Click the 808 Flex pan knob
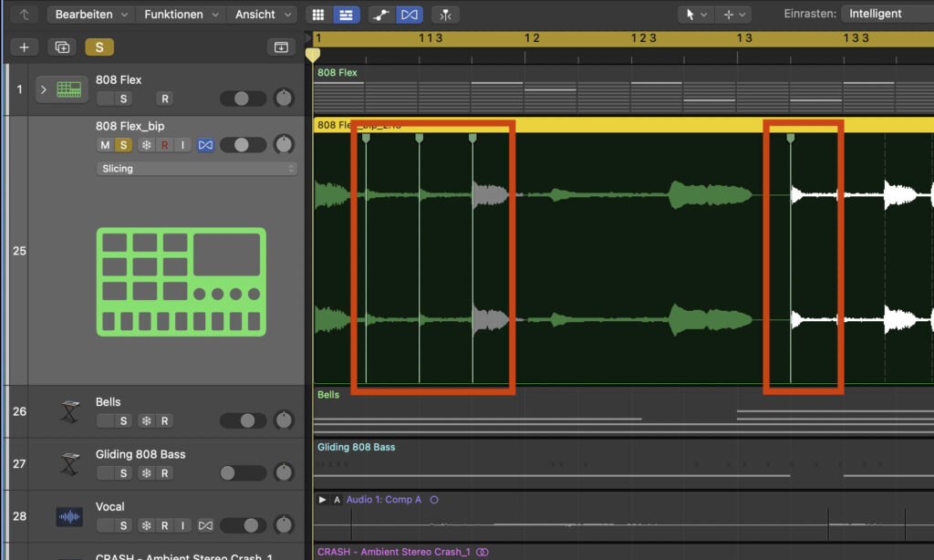Image resolution: width=934 pixels, height=560 pixels. [x=285, y=98]
